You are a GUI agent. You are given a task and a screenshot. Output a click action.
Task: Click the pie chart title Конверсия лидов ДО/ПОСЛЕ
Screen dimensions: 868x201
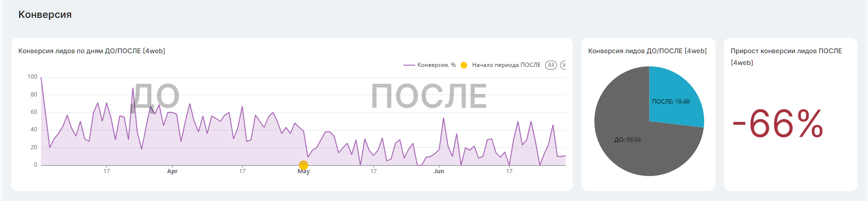pos(647,51)
